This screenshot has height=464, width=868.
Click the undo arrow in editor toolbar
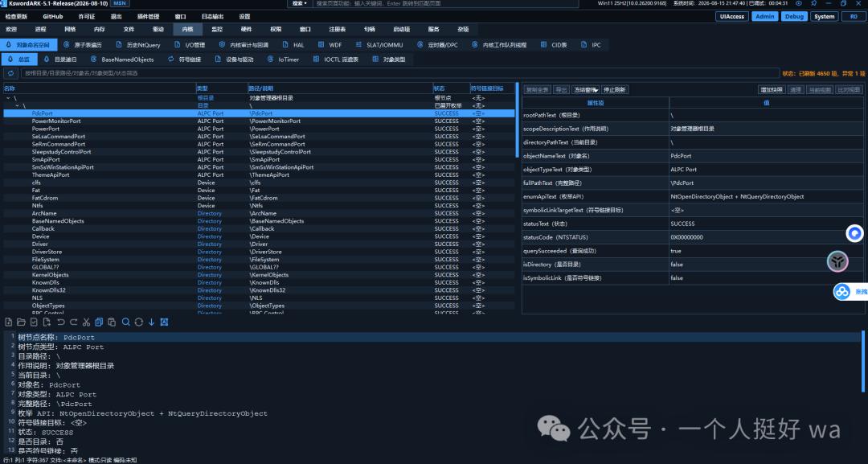click(60, 322)
